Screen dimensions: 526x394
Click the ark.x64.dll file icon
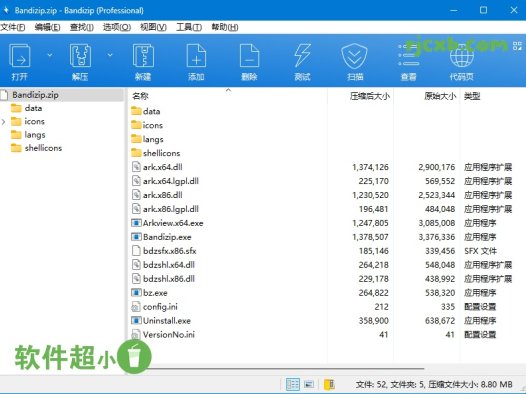[136, 167]
